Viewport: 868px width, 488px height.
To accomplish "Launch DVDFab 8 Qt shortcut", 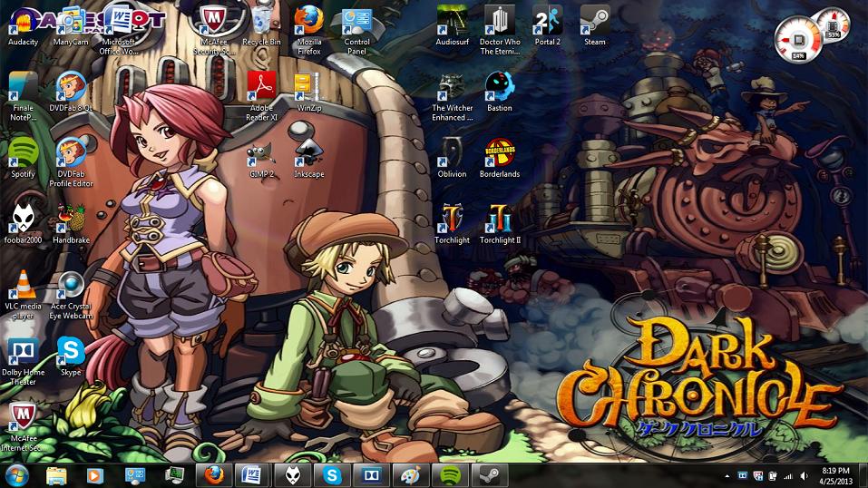I will [x=71, y=93].
